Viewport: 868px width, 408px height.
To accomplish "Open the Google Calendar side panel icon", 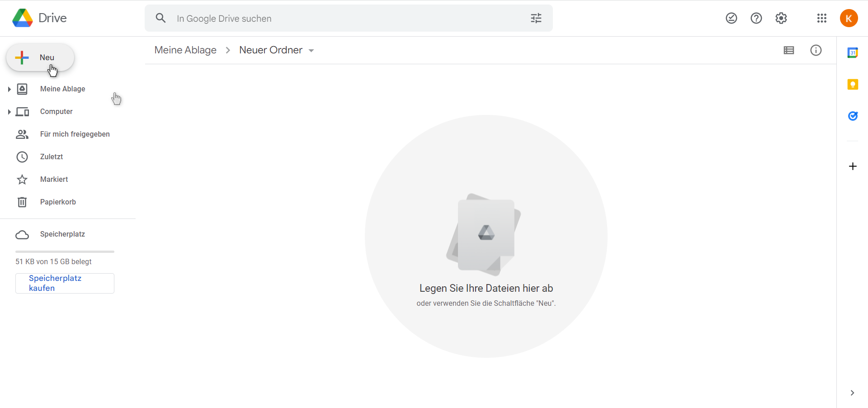I will click(x=853, y=53).
